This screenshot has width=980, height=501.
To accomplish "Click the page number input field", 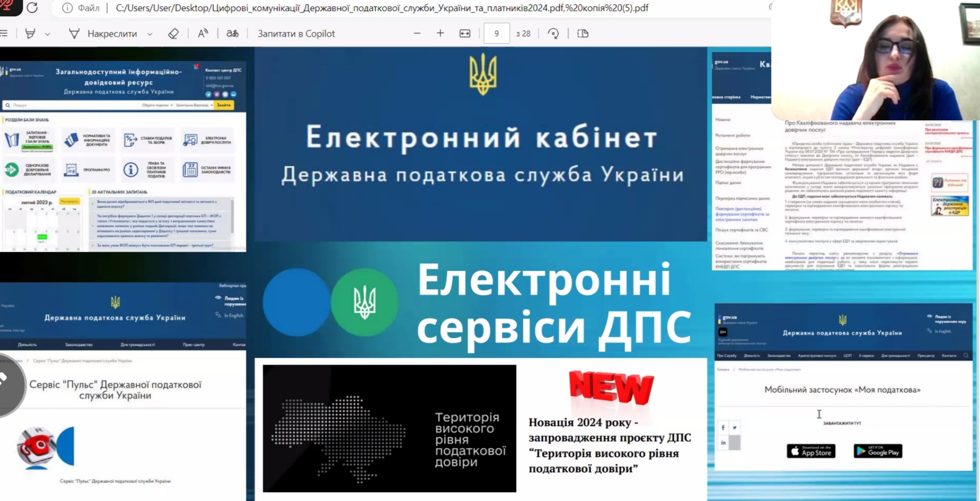I will pos(496,34).
